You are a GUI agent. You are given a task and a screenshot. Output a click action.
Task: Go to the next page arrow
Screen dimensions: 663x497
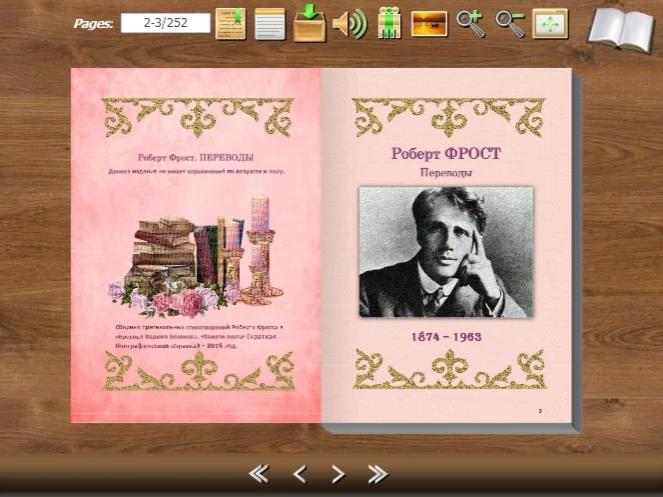[338, 473]
